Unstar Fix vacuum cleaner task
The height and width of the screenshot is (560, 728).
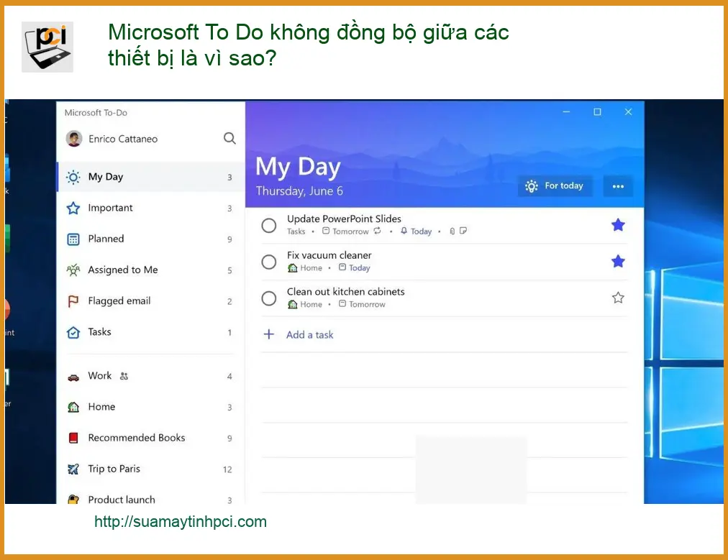pyautogui.click(x=618, y=261)
